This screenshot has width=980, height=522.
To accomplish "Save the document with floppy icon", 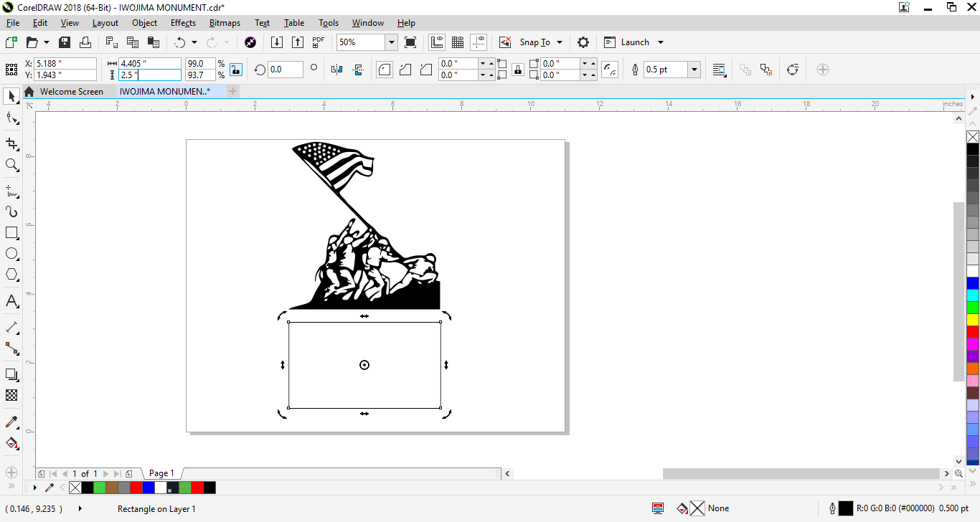I will (x=65, y=42).
